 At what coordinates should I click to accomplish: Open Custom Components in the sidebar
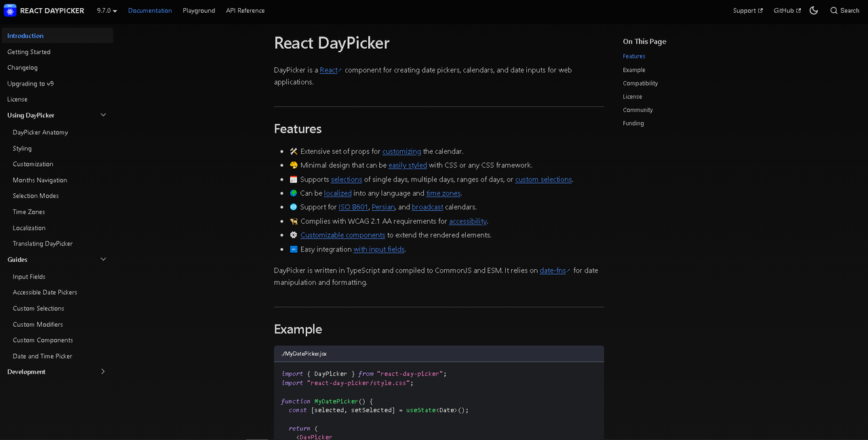(x=43, y=340)
